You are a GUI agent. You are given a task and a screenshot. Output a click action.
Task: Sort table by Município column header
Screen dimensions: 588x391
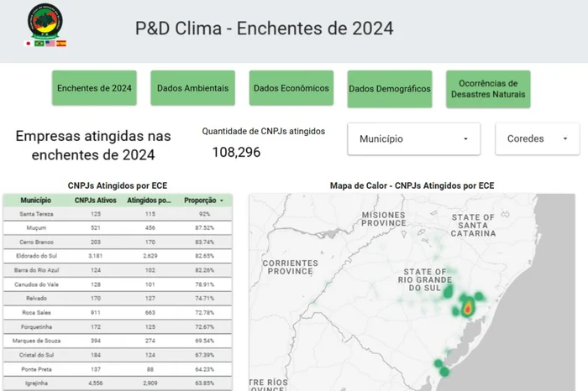tap(35, 201)
